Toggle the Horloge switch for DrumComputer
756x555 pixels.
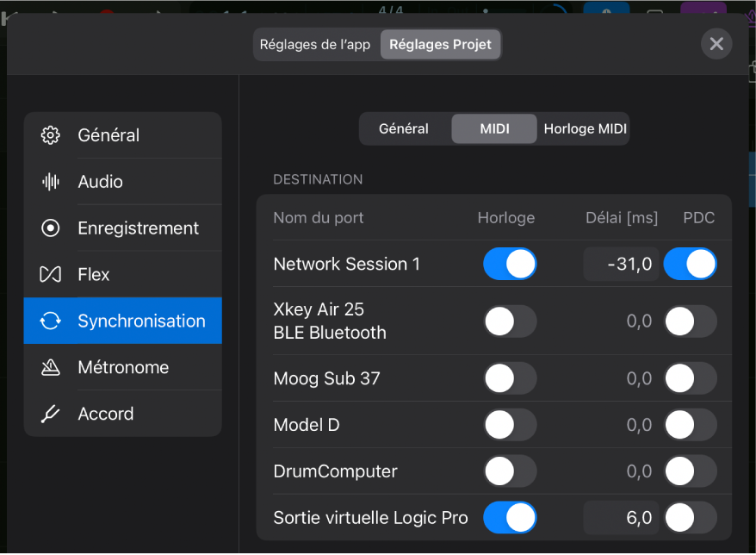pos(510,471)
